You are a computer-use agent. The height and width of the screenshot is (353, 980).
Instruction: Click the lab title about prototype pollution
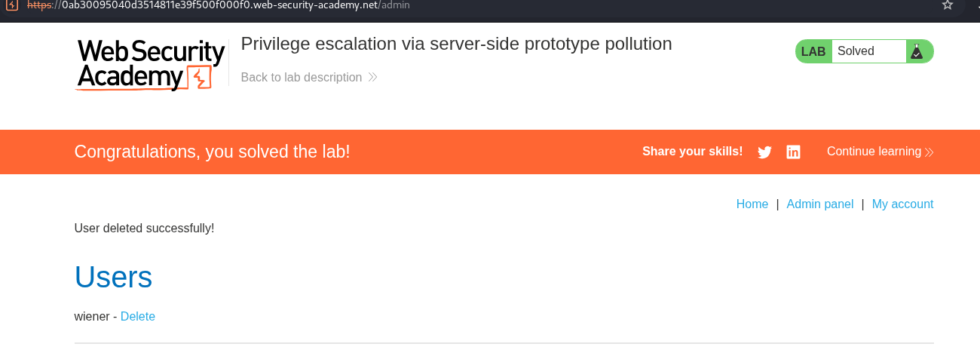coord(456,44)
